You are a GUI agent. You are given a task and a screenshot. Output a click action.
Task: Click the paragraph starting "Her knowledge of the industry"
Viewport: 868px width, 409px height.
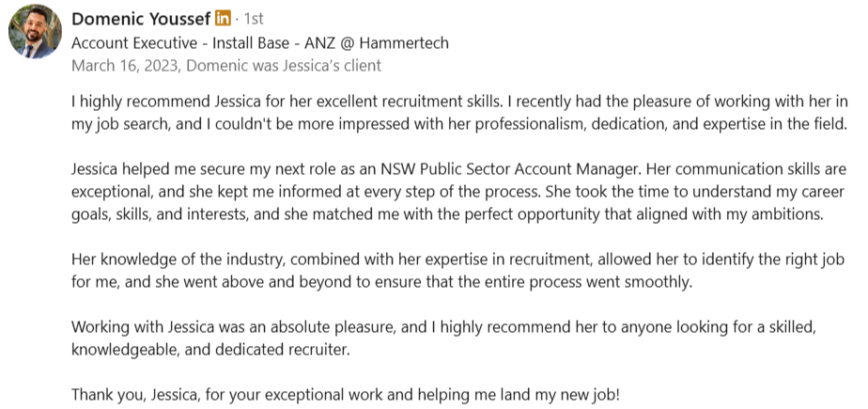457,271
